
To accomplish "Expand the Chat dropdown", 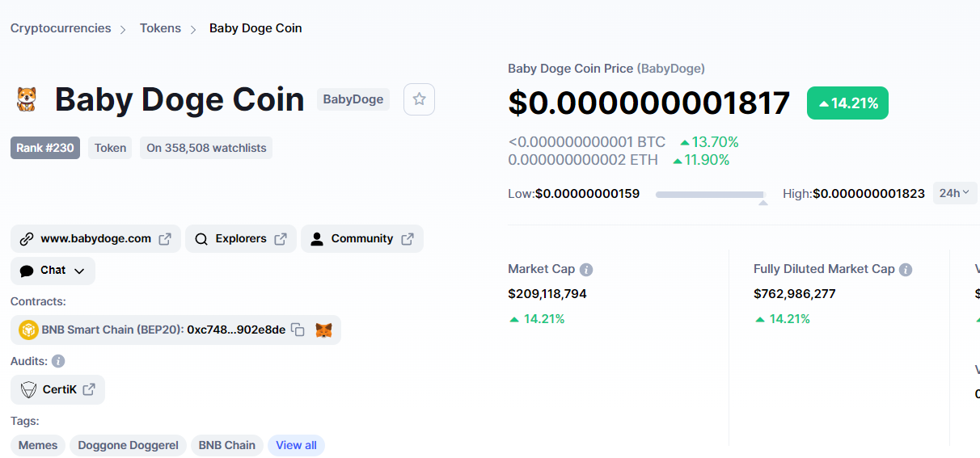I will point(53,271).
